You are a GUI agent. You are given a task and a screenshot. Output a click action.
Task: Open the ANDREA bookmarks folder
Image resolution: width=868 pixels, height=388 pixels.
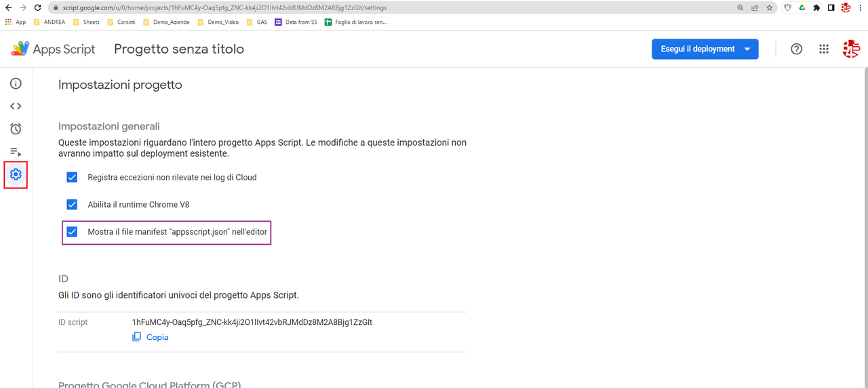coord(50,22)
